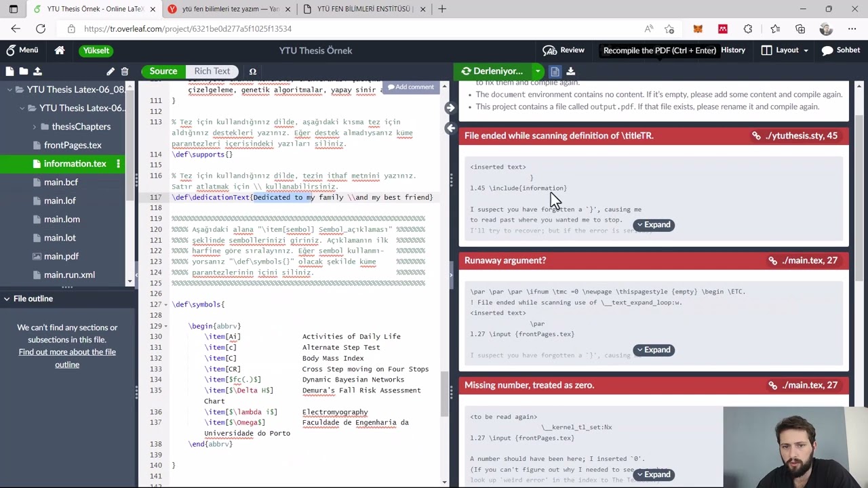Open main.lot file
Viewport: 868px width, 488px height.
(60, 238)
